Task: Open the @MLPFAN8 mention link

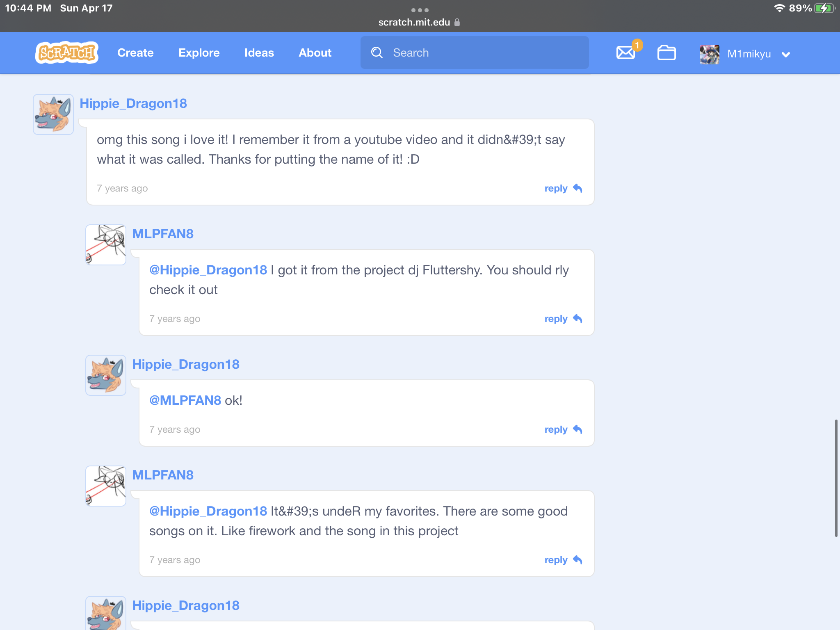Action: coord(185,400)
